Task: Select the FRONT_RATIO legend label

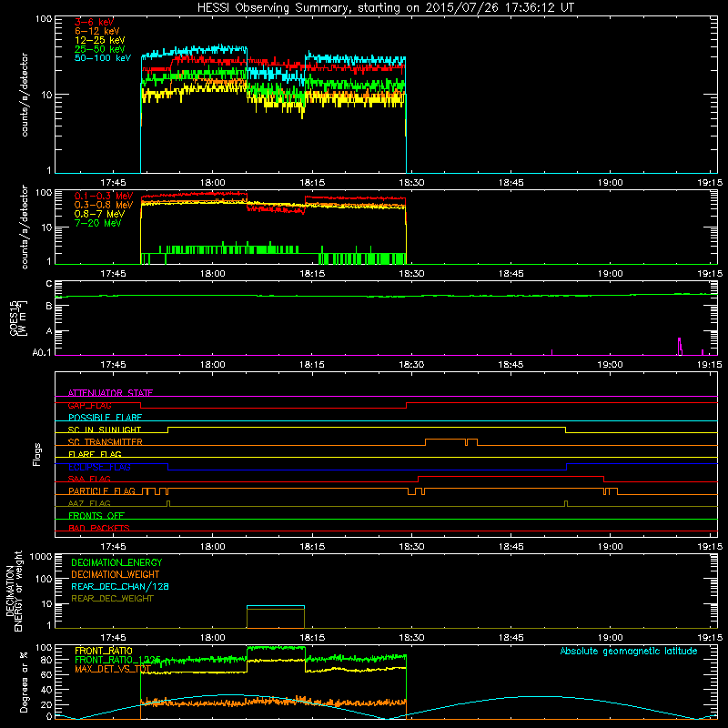Action: tap(104, 651)
